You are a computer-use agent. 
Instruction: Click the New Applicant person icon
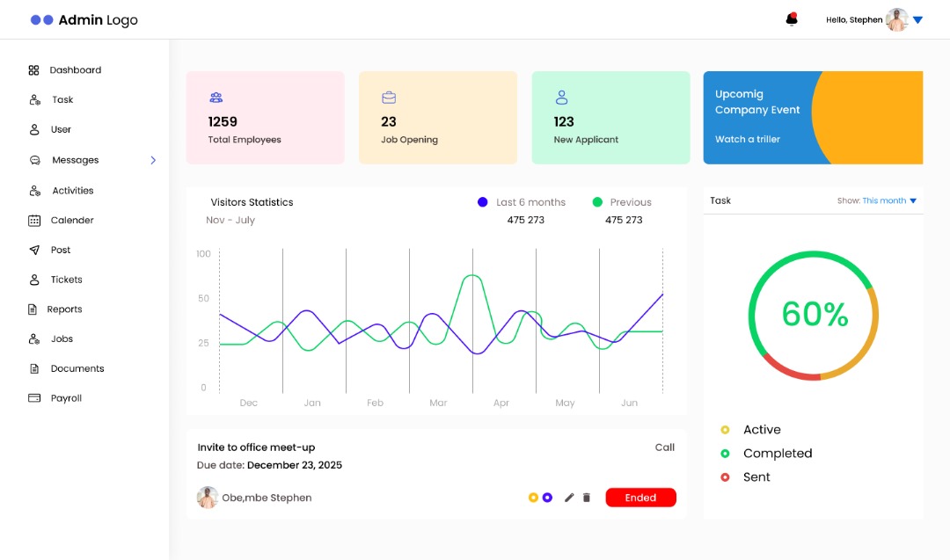coord(561,97)
